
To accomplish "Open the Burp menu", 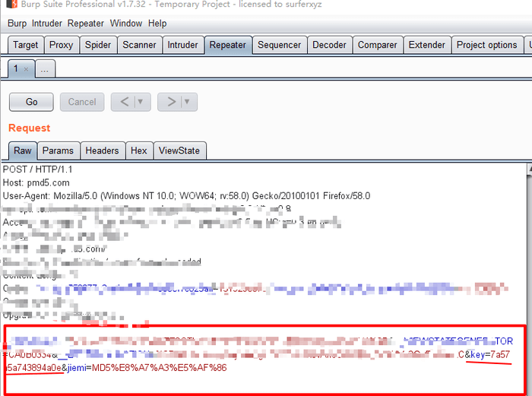I will click(17, 24).
